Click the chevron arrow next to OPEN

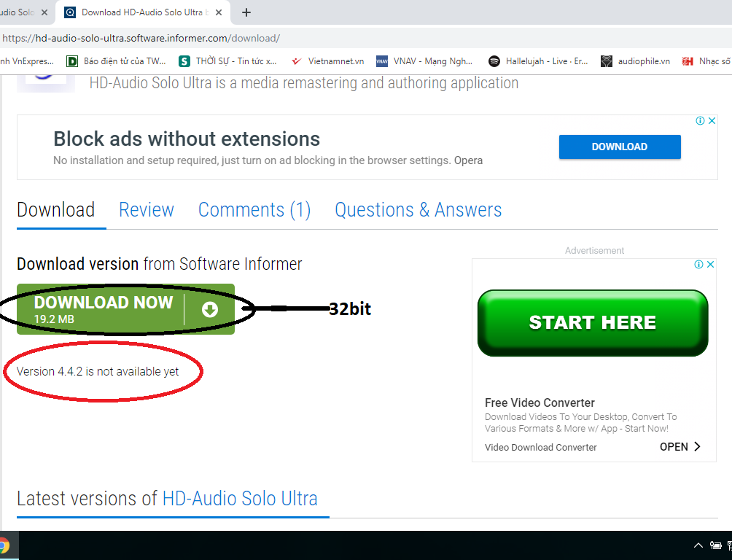click(x=697, y=446)
